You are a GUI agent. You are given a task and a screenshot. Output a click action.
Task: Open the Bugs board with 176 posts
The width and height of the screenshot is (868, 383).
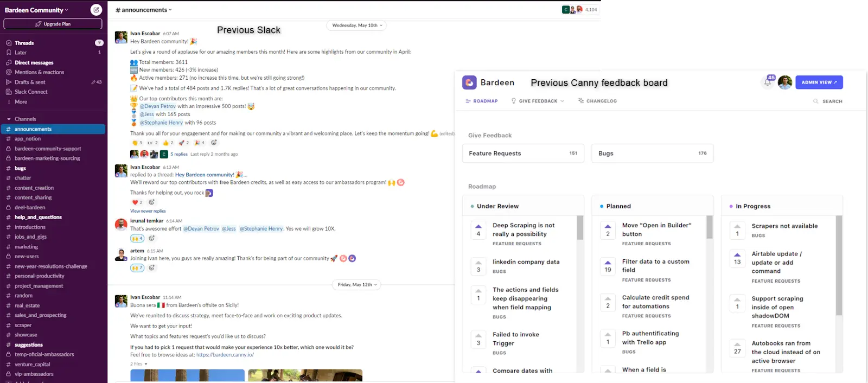coord(653,154)
